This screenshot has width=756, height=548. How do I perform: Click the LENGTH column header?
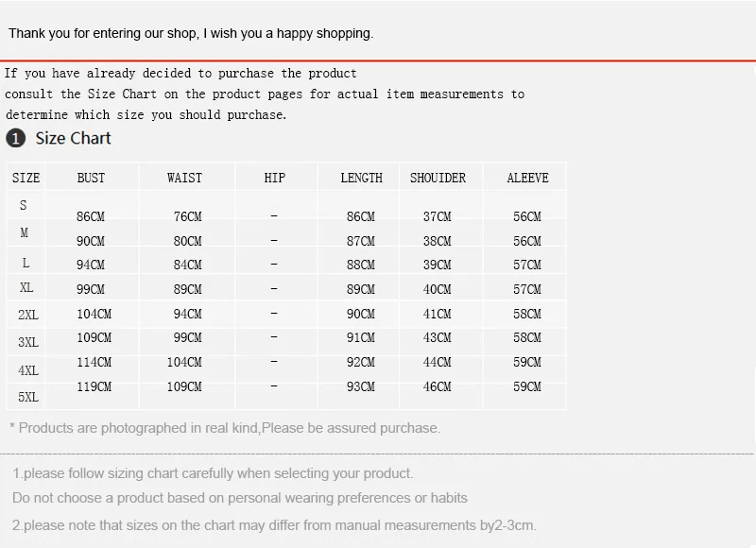point(362,178)
